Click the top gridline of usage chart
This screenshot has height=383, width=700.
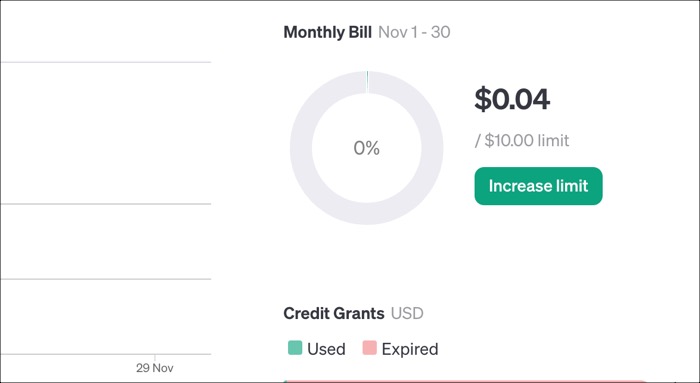pos(106,62)
